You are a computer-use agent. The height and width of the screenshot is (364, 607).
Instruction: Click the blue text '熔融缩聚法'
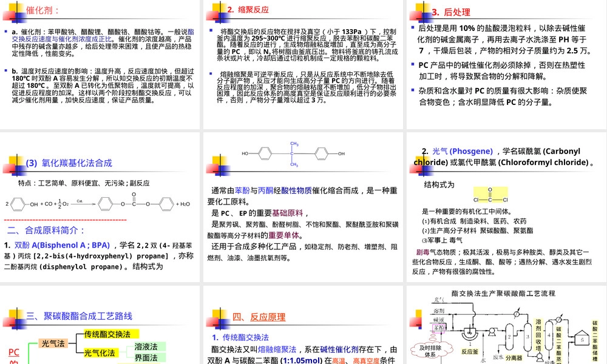277,349
